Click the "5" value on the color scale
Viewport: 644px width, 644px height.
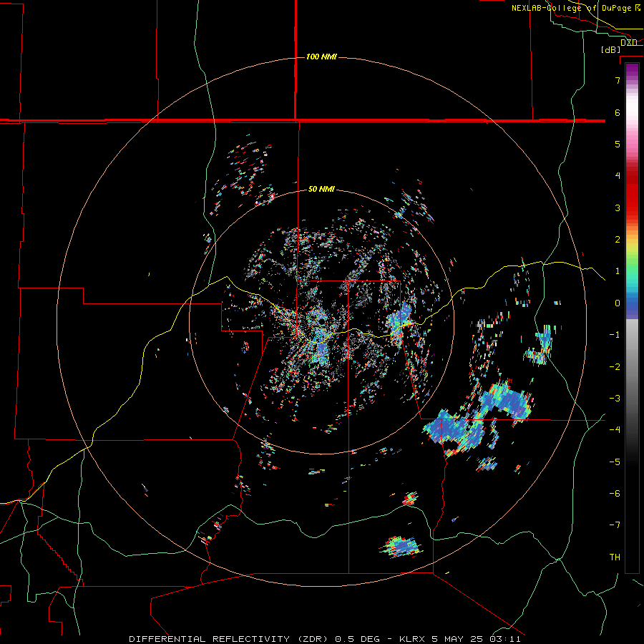(x=618, y=144)
